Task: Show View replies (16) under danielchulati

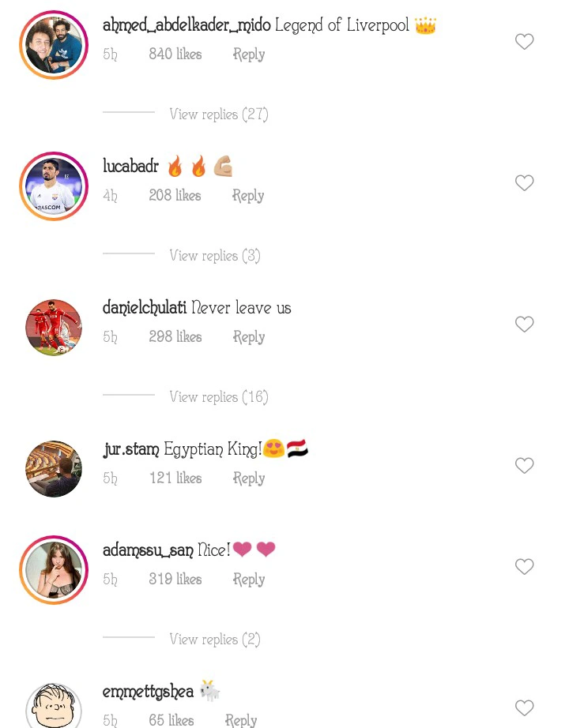Action: click(x=218, y=397)
